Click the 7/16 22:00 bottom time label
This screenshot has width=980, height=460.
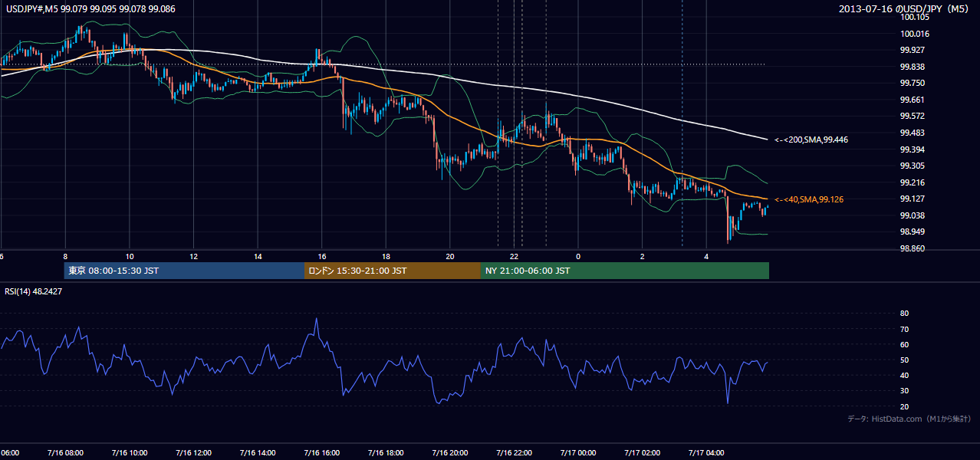pyautogui.click(x=515, y=452)
